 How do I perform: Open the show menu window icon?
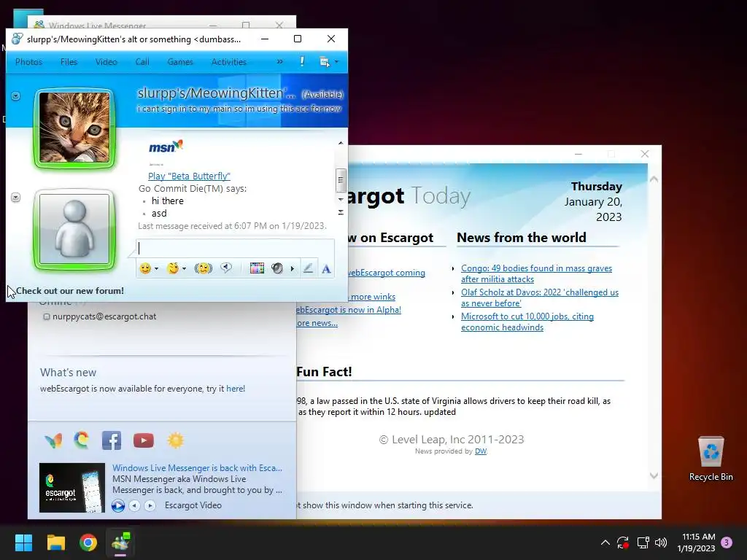pos(325,62)
